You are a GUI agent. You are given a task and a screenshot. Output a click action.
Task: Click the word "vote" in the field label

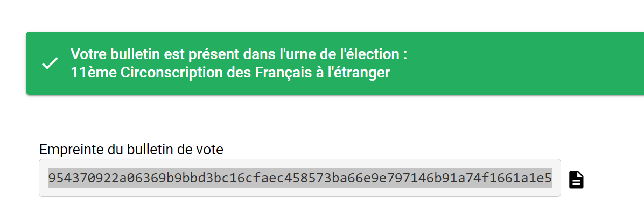[x=211, y=150]
